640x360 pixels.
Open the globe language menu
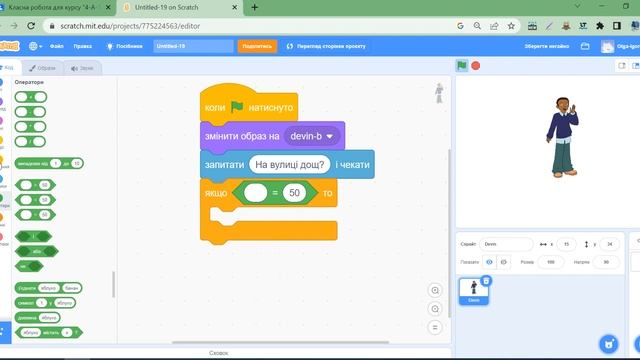tap(36, 46)
